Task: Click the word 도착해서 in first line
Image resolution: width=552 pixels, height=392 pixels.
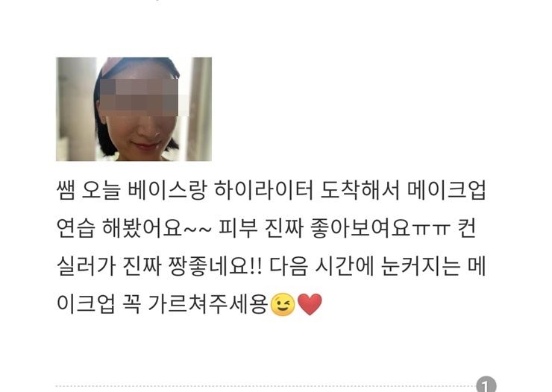Action: pyautogui.click(x=360, y=190)
